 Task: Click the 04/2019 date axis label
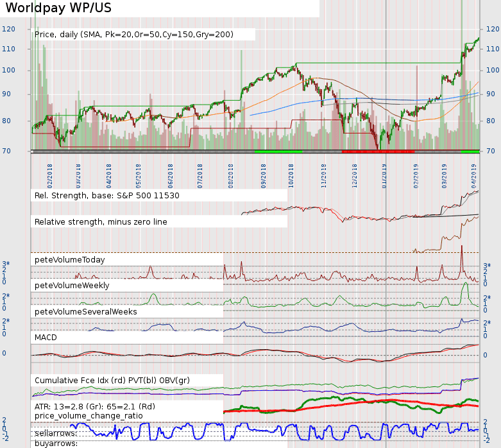[x=474, y=177]
